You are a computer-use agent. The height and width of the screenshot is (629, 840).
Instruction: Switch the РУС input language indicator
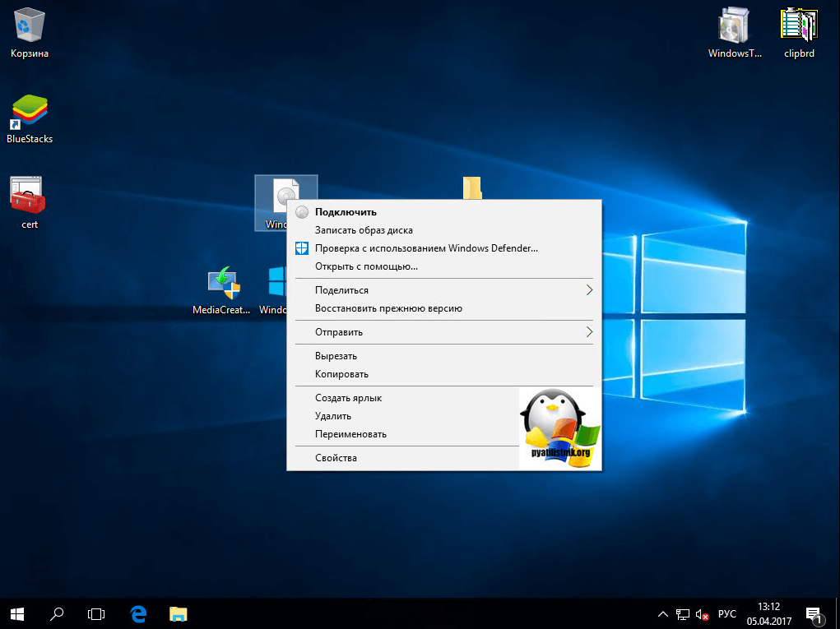coord(727,614)
